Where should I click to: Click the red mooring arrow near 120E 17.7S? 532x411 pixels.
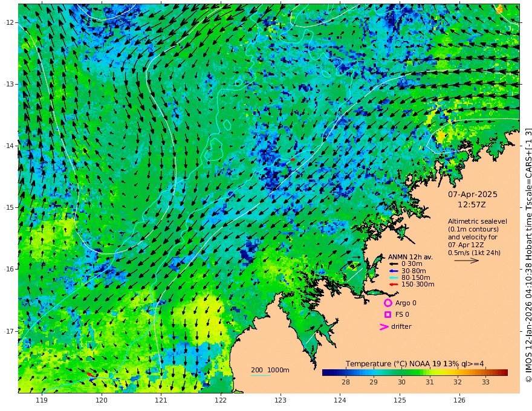pos(91,375)
